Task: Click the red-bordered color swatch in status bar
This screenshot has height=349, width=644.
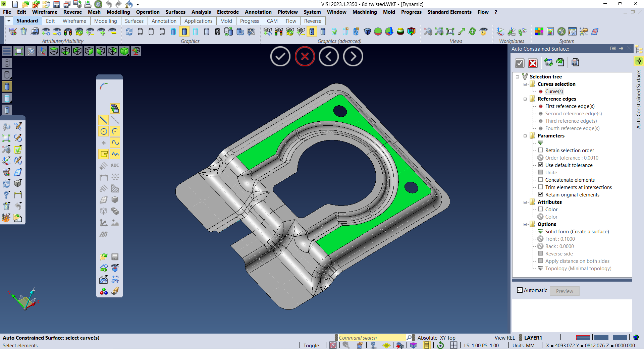Action: [x=583, y=338]
